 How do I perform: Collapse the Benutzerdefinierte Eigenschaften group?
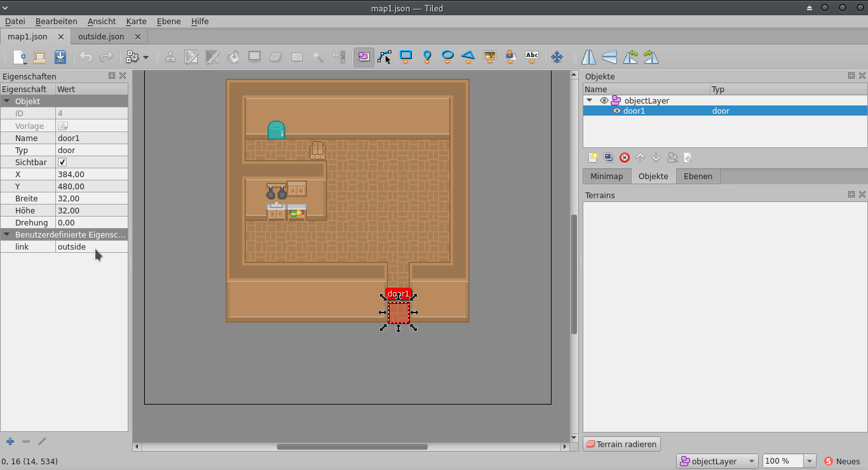coord(7,234)
